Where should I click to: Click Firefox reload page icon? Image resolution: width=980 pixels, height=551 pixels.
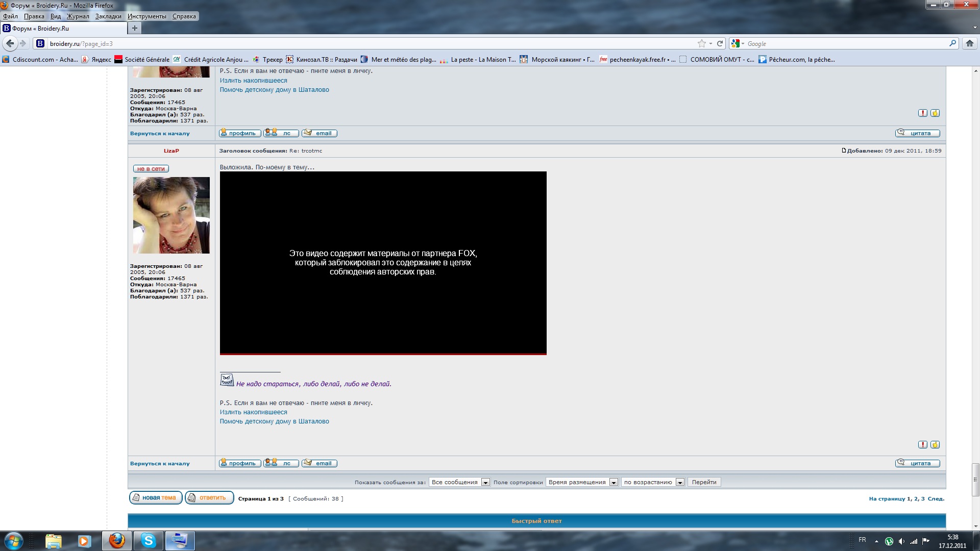(x=720, y=43)
